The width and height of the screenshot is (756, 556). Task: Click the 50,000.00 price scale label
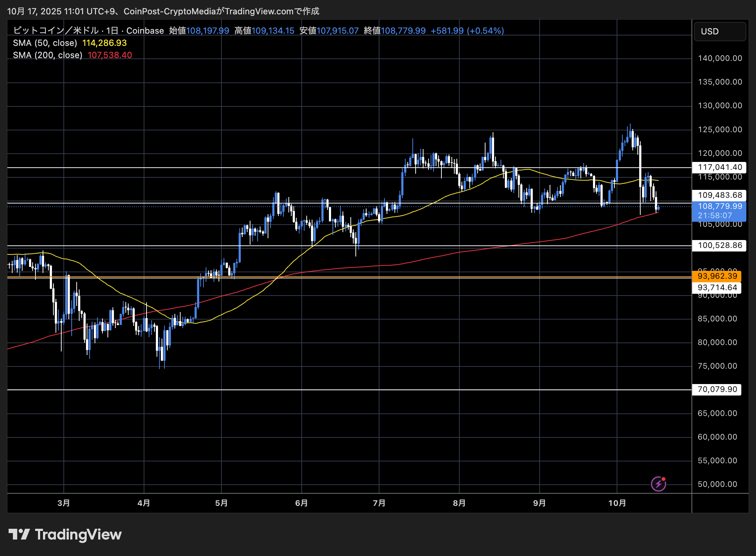[717, 484]
